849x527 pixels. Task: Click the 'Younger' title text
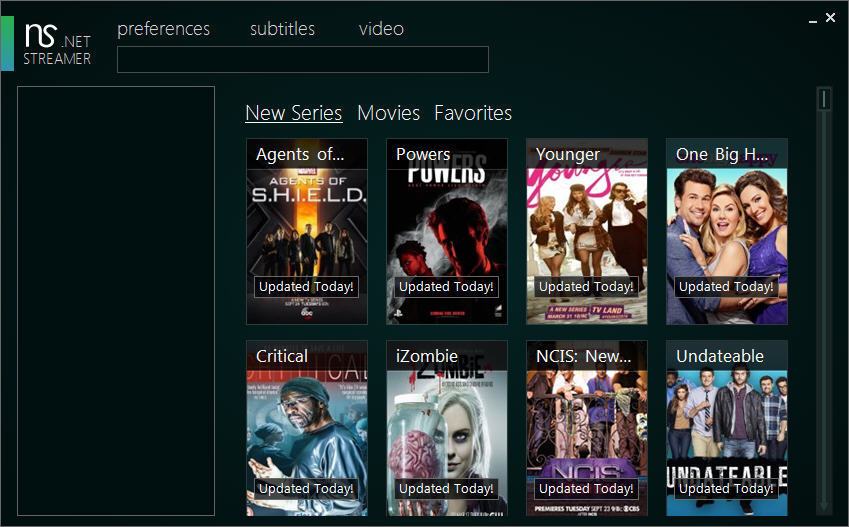pyautogui.click(x=567, y=154)
